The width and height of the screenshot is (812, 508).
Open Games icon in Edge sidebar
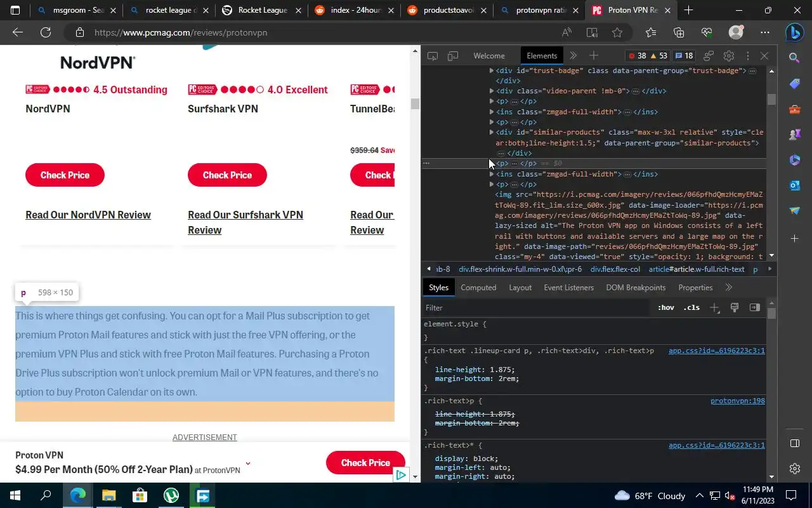click(795, 135)
